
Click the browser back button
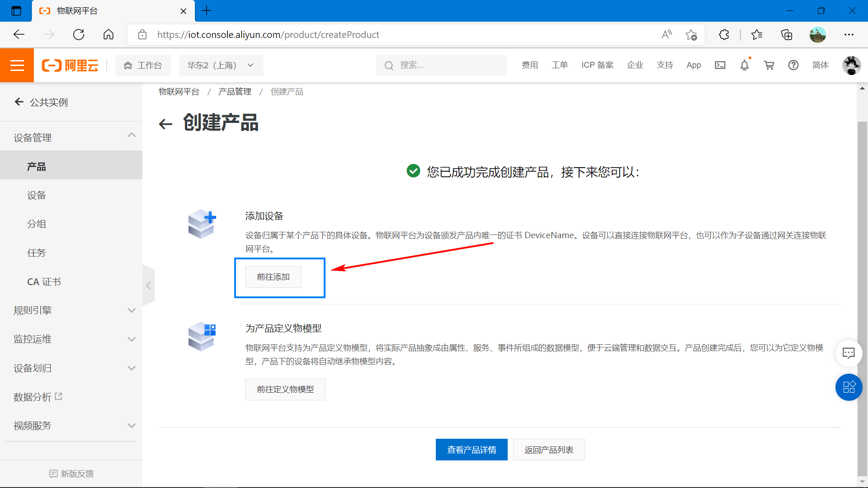point(19,35)
